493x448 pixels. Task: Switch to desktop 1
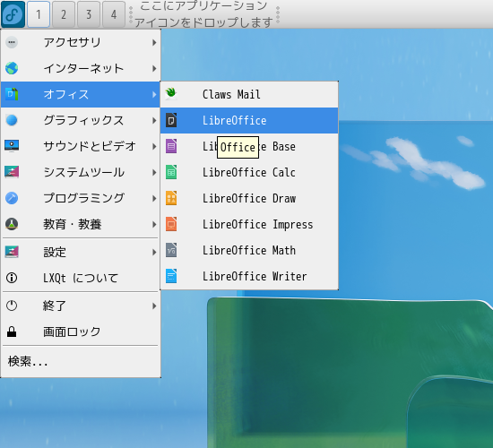click(39, 14)
